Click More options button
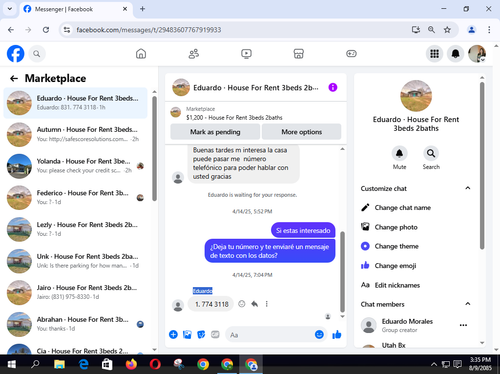Screen dimensions: 500x374 point(301,132)
